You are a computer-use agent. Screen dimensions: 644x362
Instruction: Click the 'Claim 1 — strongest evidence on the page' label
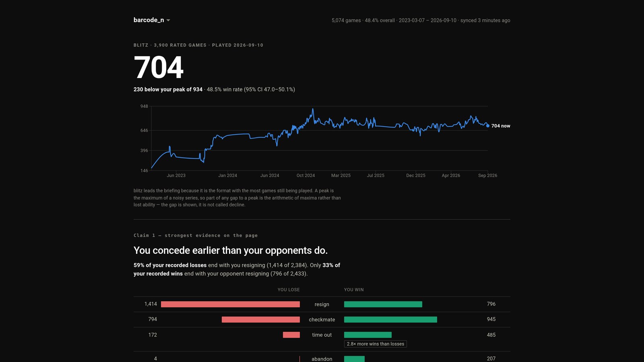click(x=196, y=236)
